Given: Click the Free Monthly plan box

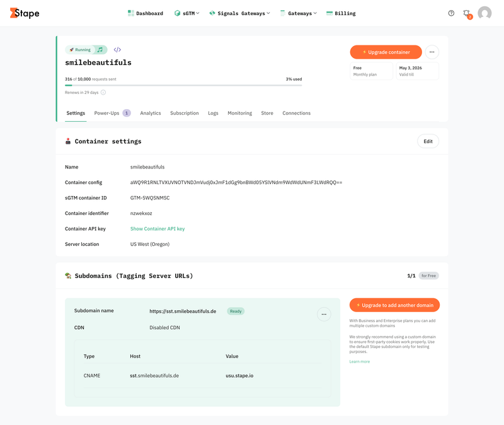Looking at the screenshot, I should [x=371, y=71].
